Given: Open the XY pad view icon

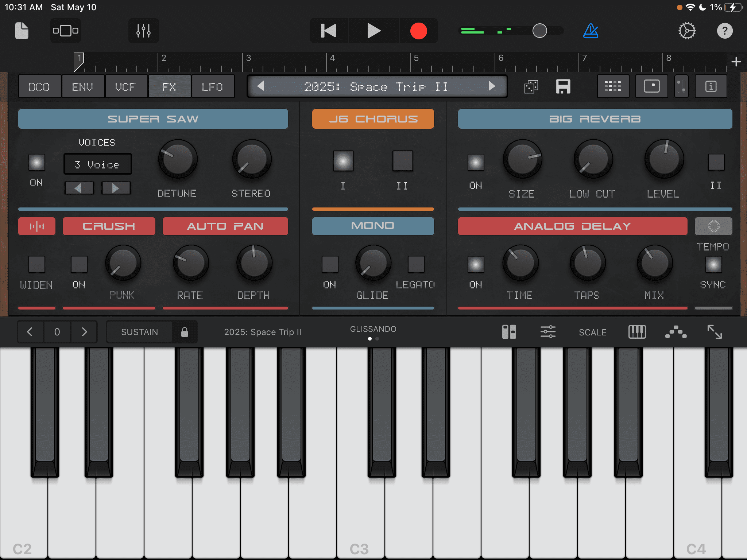Looking at the screenshot, I should 651,86.
